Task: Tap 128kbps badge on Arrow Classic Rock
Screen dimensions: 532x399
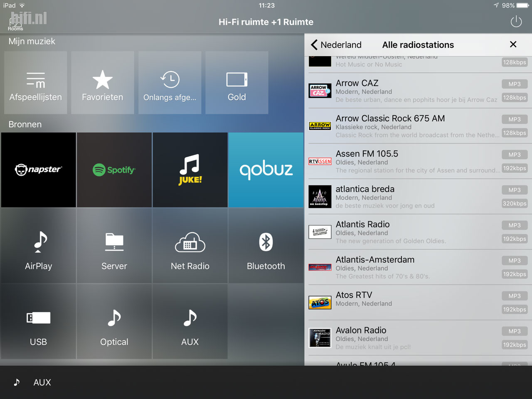Action: pyautogui.click(x=515, y=133)
